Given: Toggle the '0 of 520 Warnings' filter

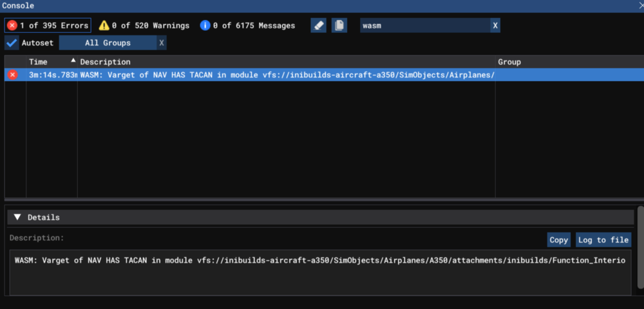Looking at the screenshot, I should tap(150, 26).
